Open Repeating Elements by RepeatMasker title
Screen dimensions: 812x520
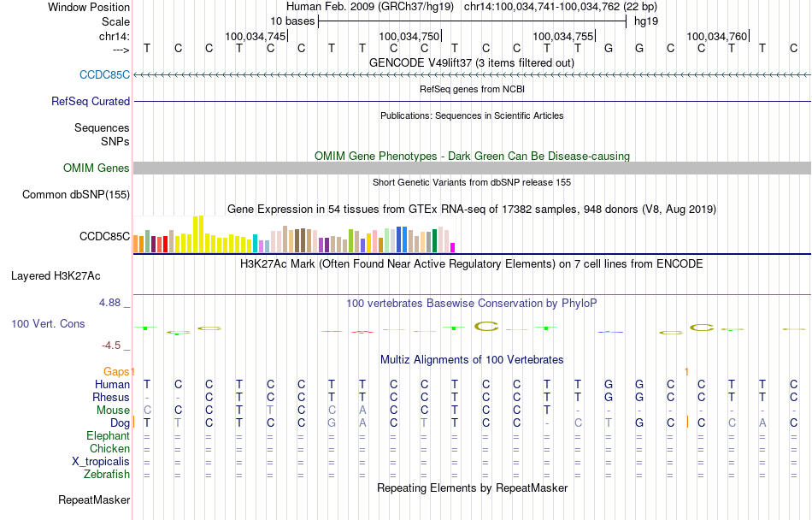pyautogui.click(x=472, y=488)
